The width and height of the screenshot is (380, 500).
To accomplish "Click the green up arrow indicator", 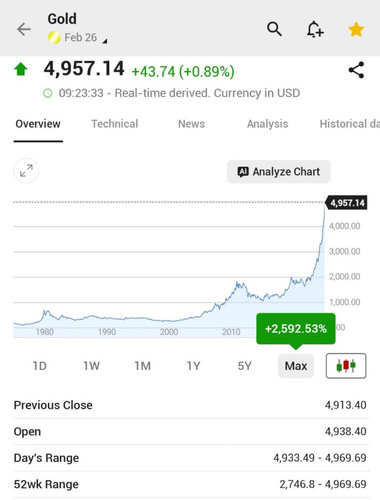I will pos(21,69).
